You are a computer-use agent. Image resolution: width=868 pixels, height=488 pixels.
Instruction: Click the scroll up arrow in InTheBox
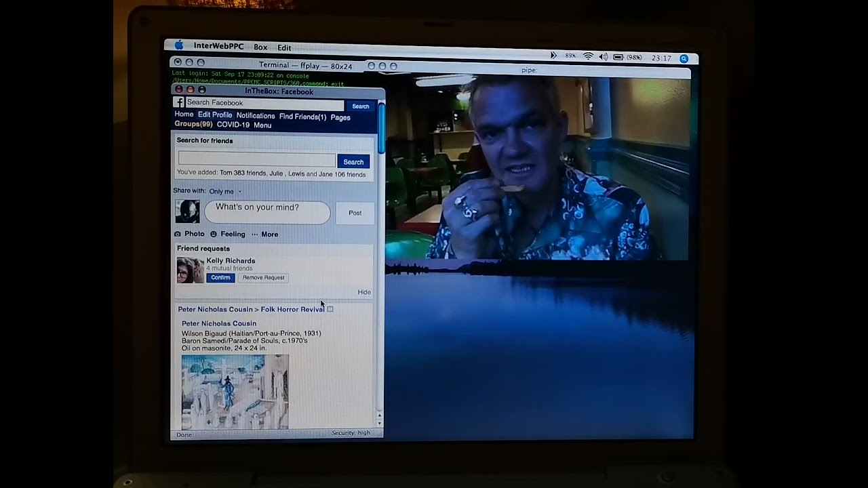[380, 415]
